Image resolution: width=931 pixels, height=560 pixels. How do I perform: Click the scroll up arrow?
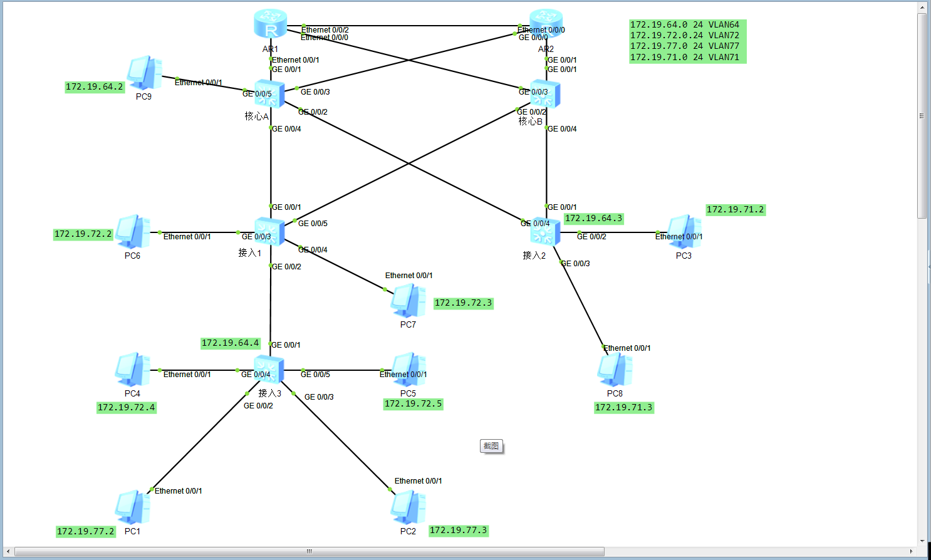(922, 8)
